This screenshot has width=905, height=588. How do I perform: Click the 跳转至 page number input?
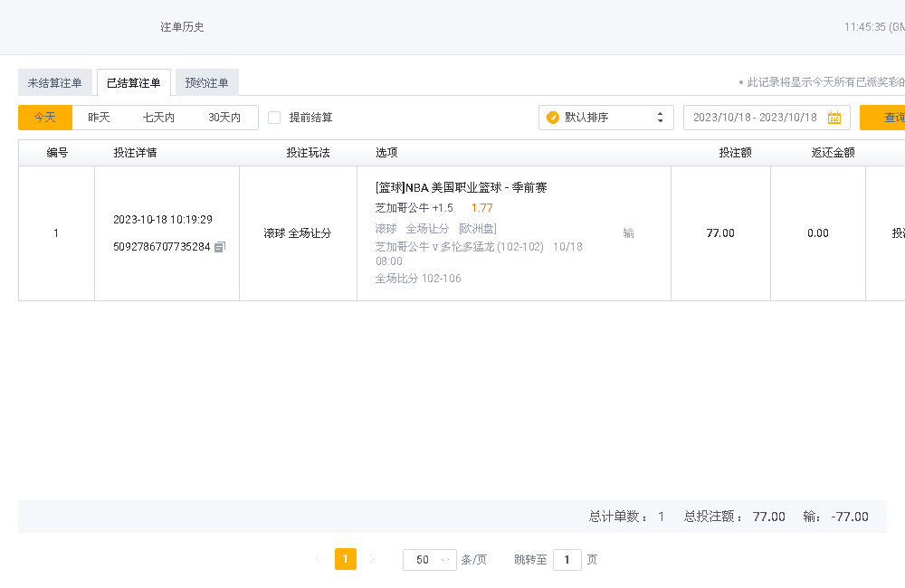[567, 560]
